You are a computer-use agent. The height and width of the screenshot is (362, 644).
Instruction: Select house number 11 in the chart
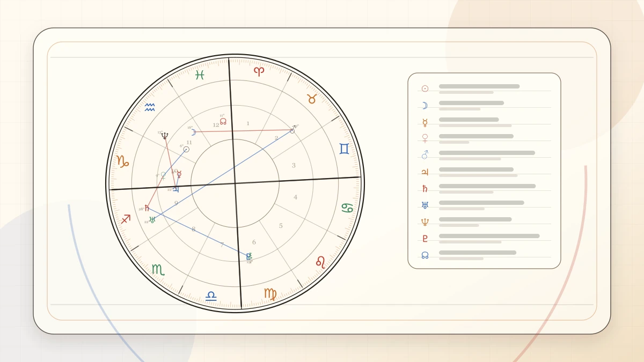click(189, 142)
